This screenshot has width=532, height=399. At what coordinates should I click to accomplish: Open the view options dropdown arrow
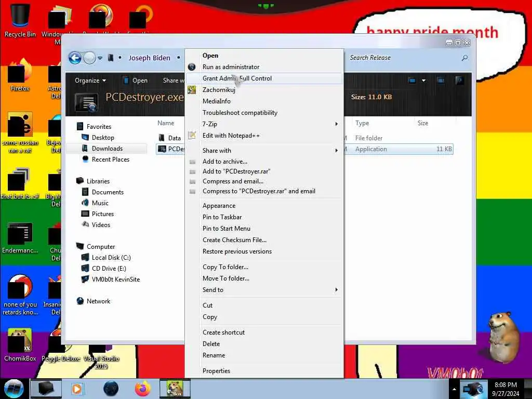[x=423, y=81]
